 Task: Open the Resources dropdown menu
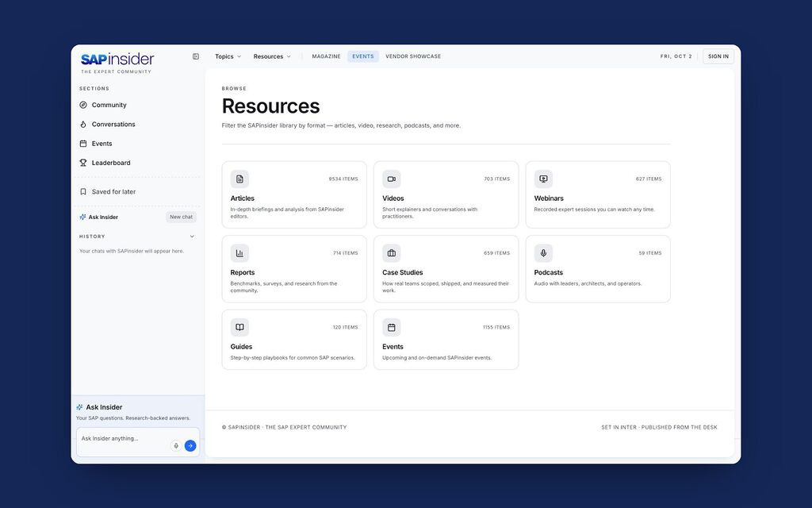[x=272, y=56]
